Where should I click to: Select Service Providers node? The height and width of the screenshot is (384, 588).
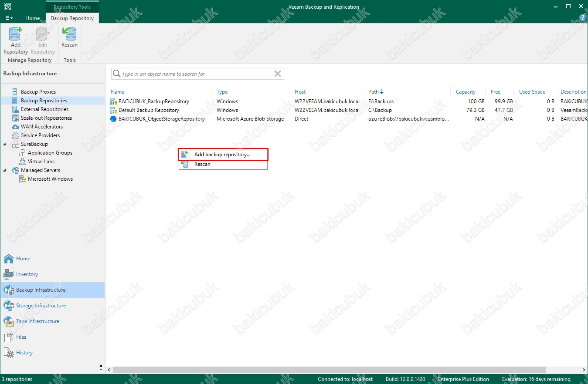pyautogui.click(x=40, y=135)
